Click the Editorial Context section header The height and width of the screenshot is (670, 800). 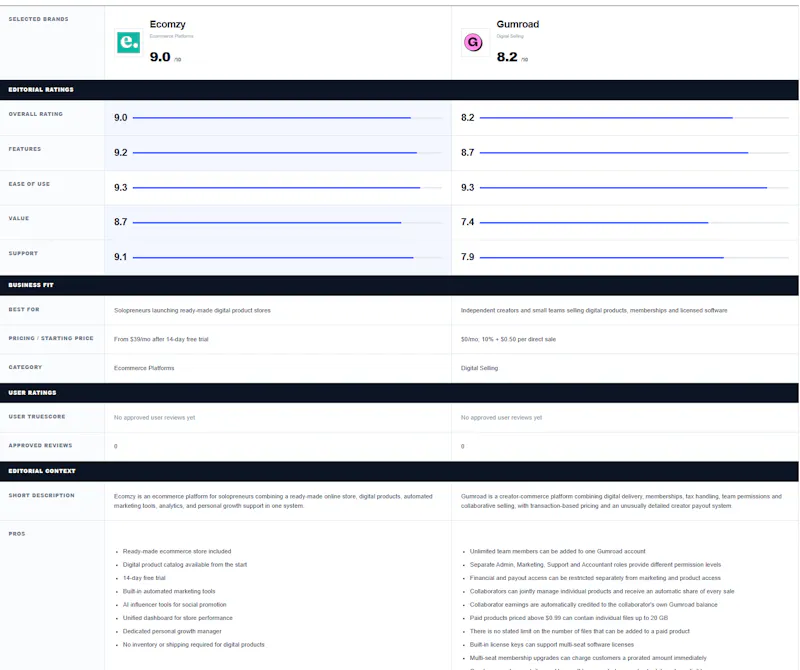pyautogui.click(x=399, y=471)
